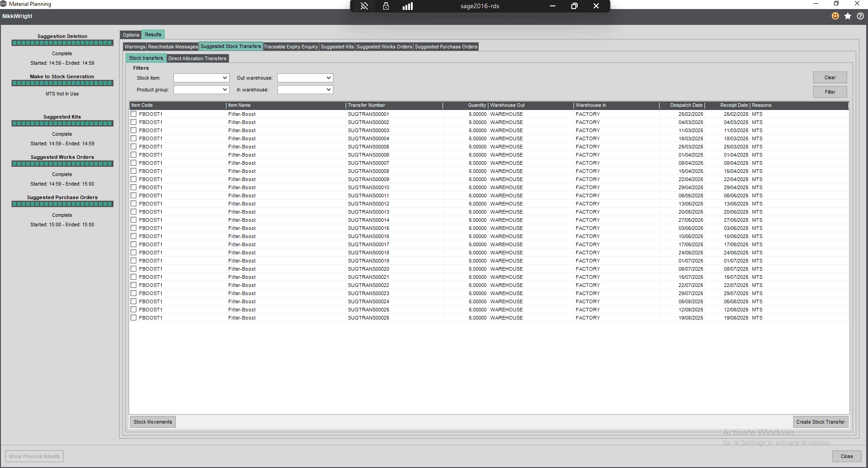
Task: Open the Suggested Purchase Orders tab
Action: pos(446,47)
